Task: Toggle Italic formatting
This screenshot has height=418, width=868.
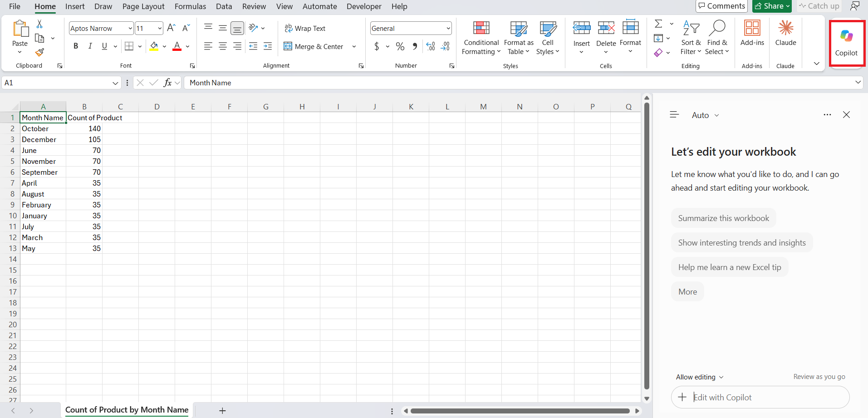Action: coord(90,46)
